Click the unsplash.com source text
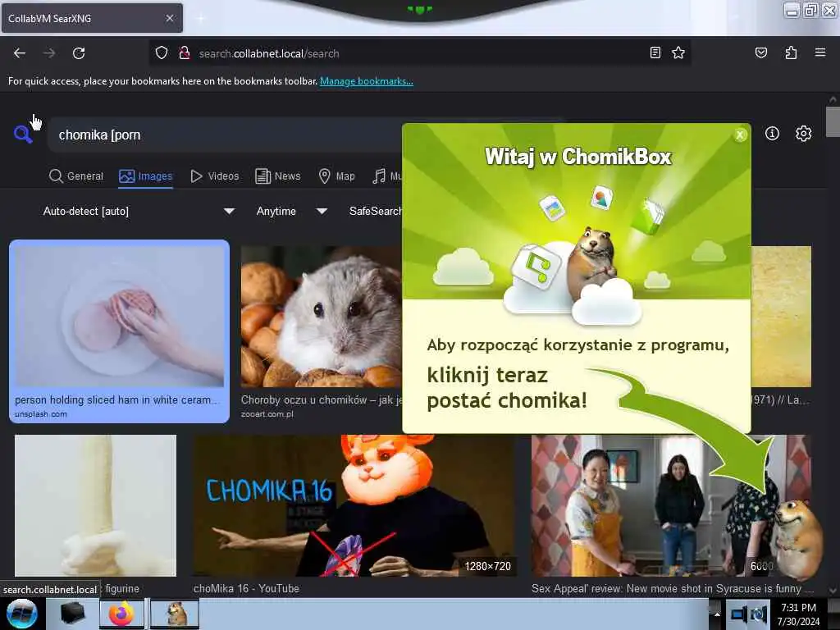Viewport: 840px width, 630px height. pos(41,414)
